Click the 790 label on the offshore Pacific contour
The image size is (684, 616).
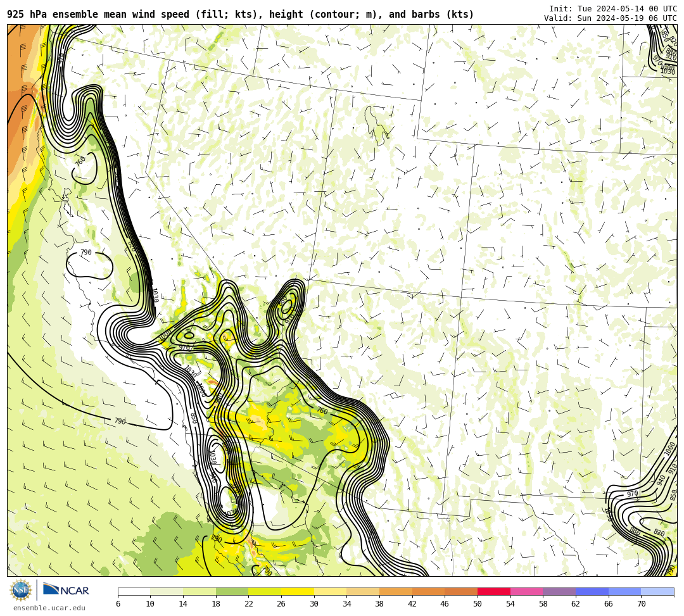120,421
